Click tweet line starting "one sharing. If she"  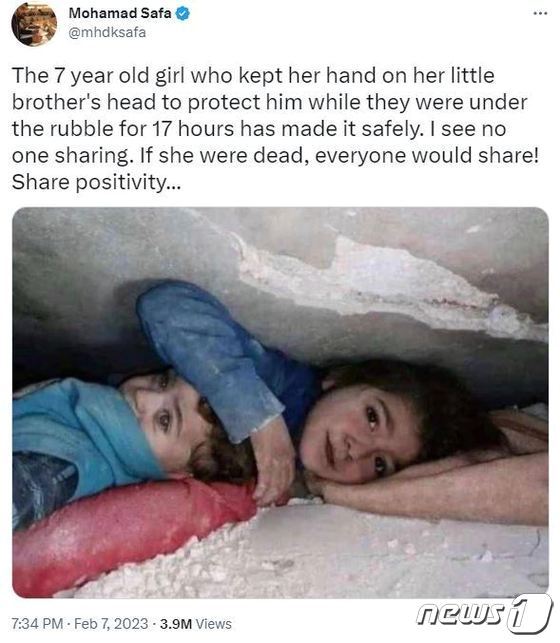(x=275, y=155)
